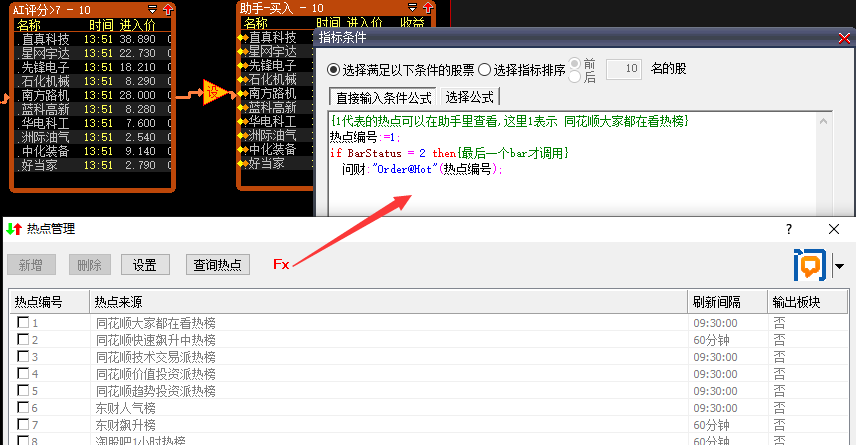Select 选择指标排序 radio option

pos(485,70)
